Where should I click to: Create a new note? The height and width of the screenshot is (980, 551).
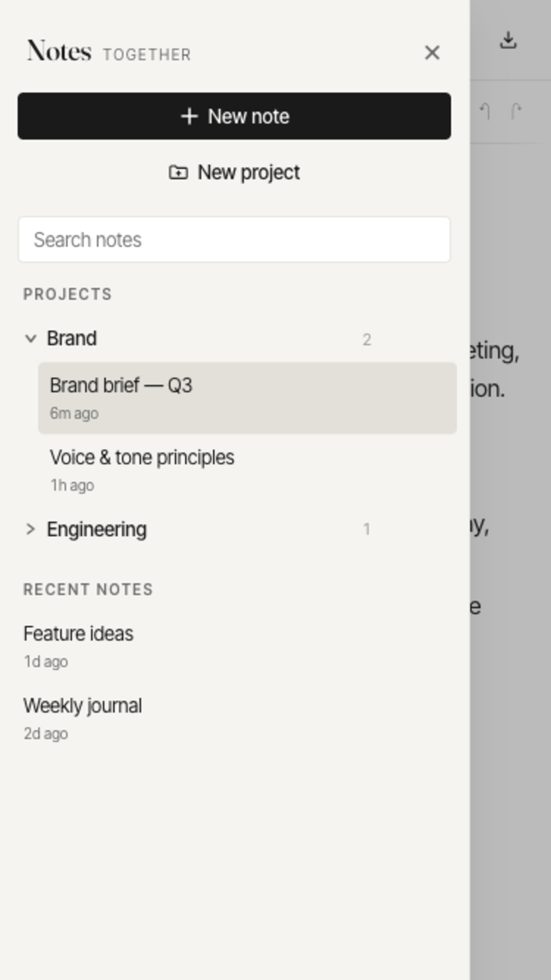[x=234, y=116]
